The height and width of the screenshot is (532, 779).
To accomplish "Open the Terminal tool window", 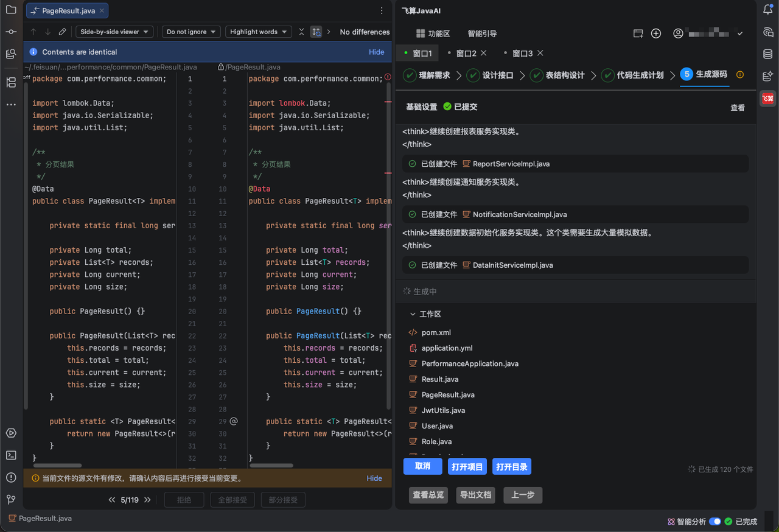I will pos(11,455).
